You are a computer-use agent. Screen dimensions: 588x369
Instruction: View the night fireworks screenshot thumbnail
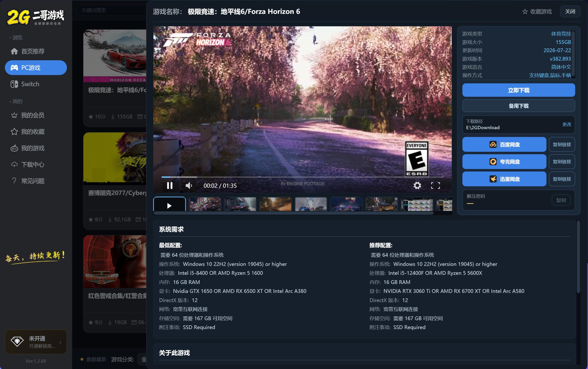click(x=346, y=204)
